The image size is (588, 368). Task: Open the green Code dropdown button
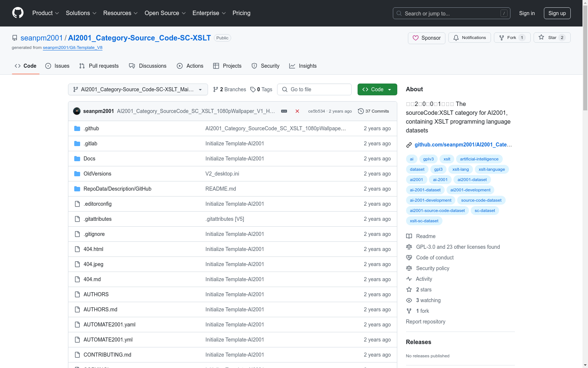(377, 89)
